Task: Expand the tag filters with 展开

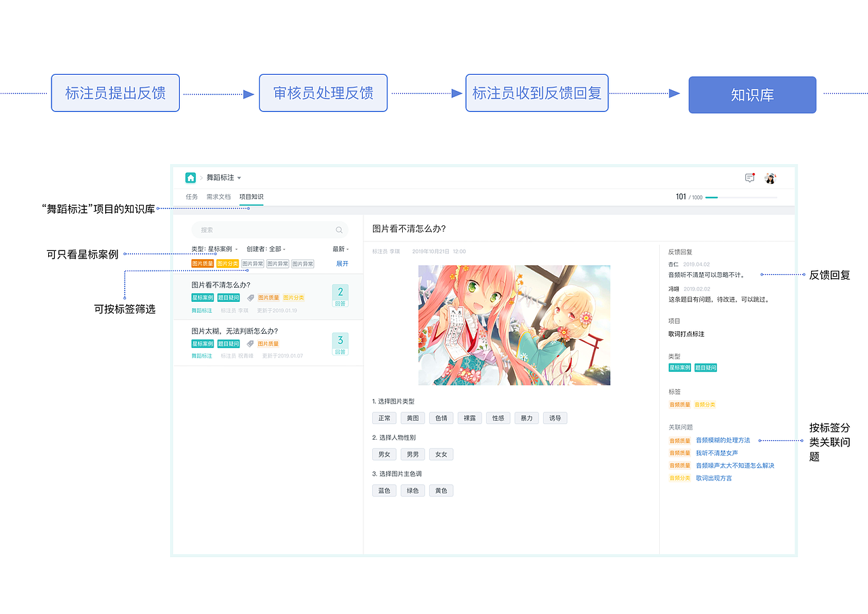Action: pyautogui.click(x=342, y=264)
